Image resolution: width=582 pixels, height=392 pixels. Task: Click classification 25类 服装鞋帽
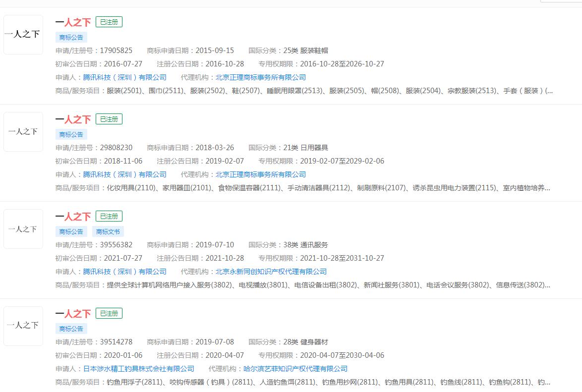click(x=306, y=51)
